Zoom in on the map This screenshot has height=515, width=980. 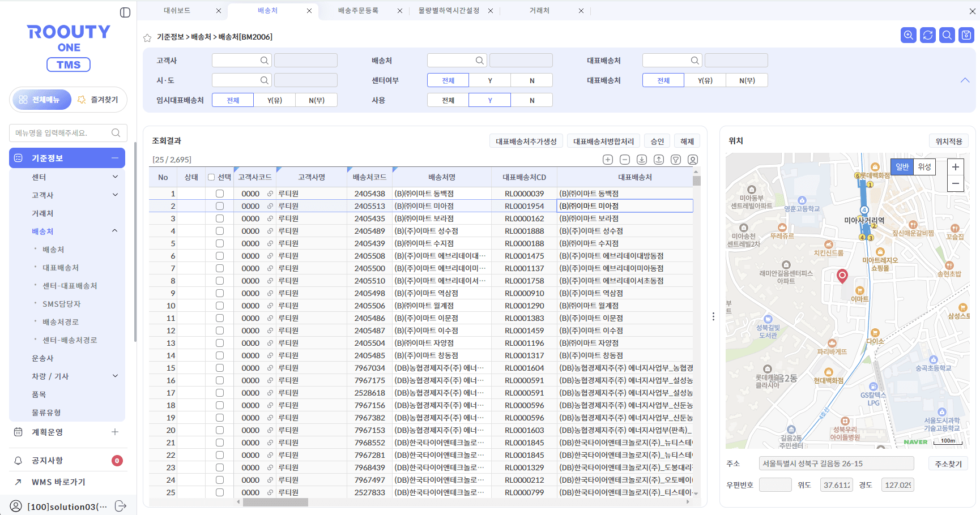click(x=956, y=167)
